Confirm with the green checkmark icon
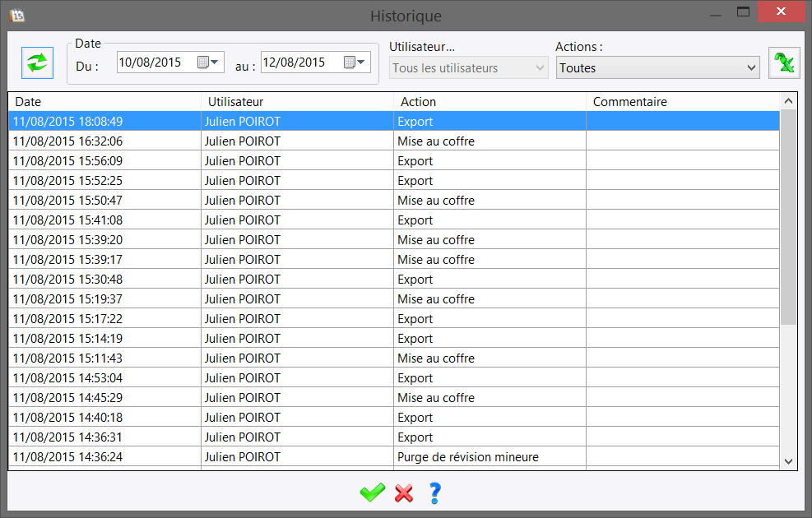This screenshot has width=812, height=518. [373, 493]
